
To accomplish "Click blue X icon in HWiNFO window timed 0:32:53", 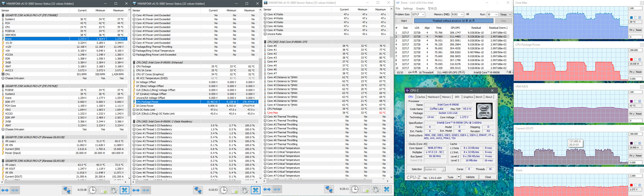I will (x=255, y=190).
